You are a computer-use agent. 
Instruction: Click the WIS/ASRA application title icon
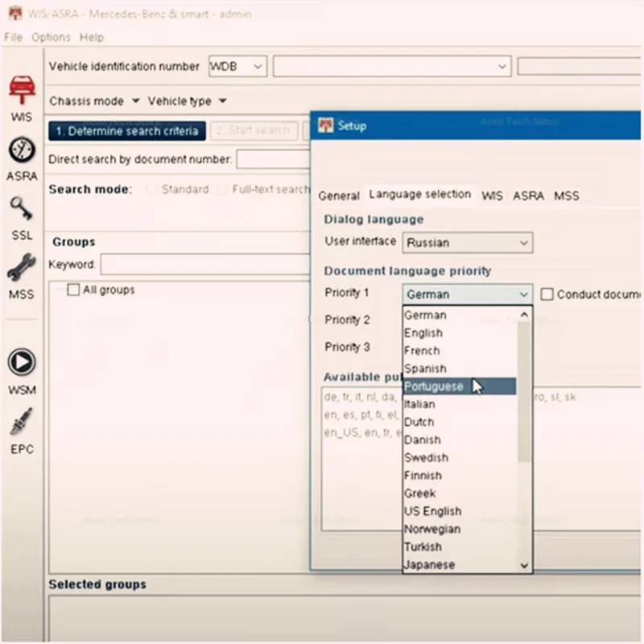pos(15,14)
